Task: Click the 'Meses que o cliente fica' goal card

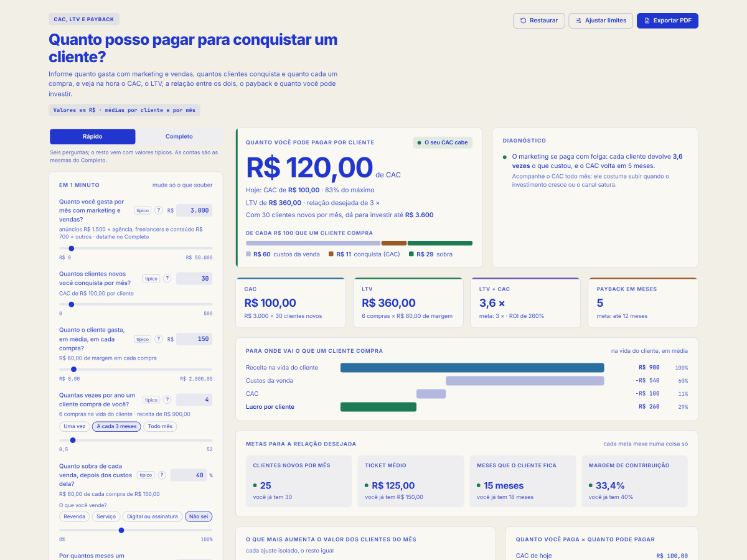Action: (x=522, y=481)
